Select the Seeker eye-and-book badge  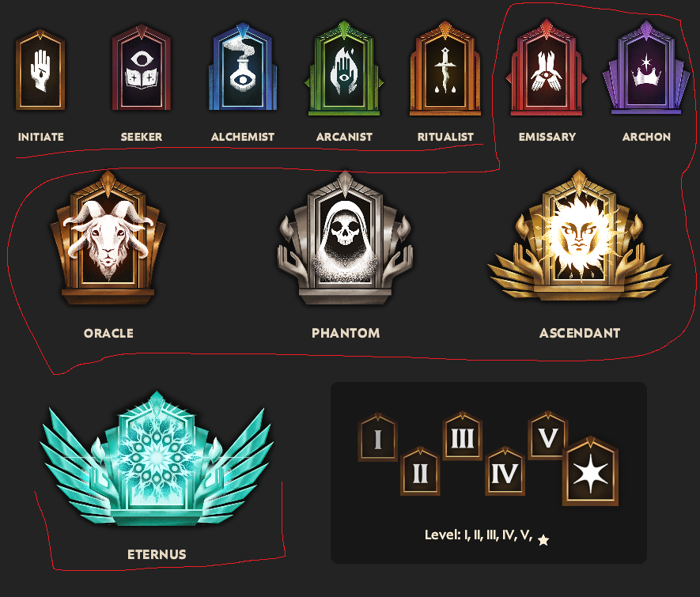point(141,68)
